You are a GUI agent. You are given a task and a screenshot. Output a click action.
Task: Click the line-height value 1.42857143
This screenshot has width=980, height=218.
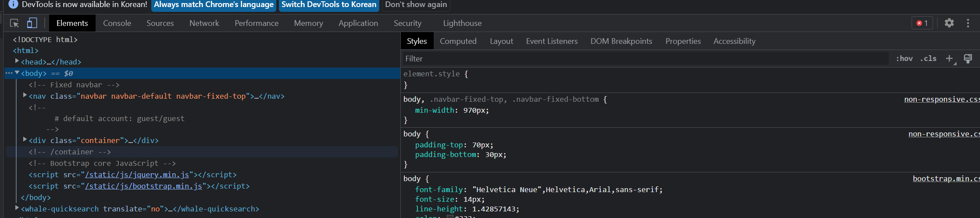point(495,209)
